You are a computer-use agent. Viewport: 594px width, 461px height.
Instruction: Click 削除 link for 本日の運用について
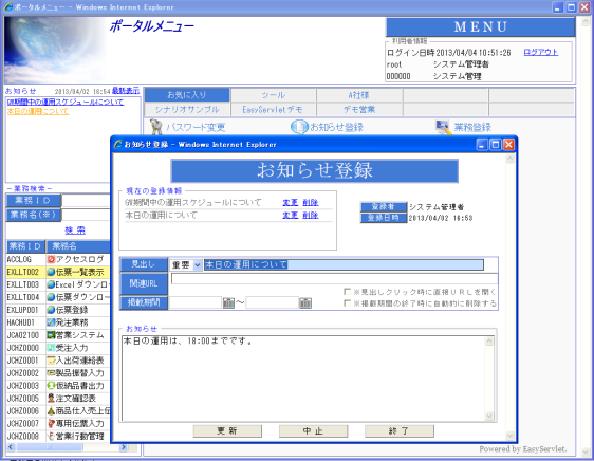coord(310,215)
